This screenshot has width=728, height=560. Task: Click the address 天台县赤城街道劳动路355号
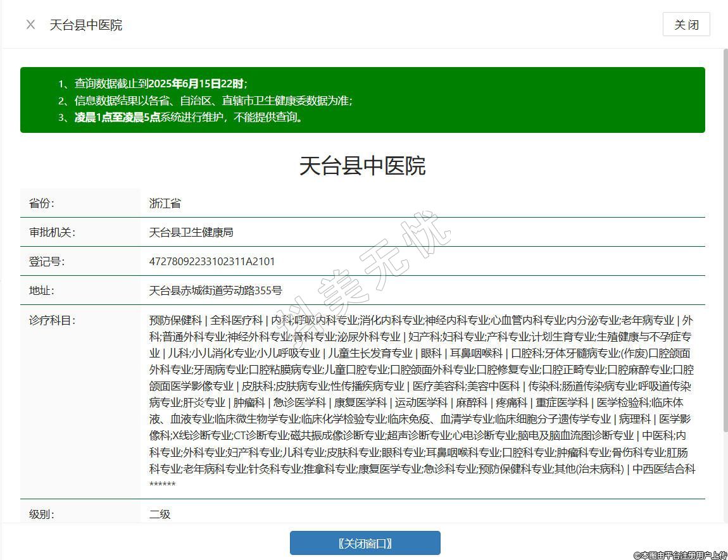[x=215, y=290]
